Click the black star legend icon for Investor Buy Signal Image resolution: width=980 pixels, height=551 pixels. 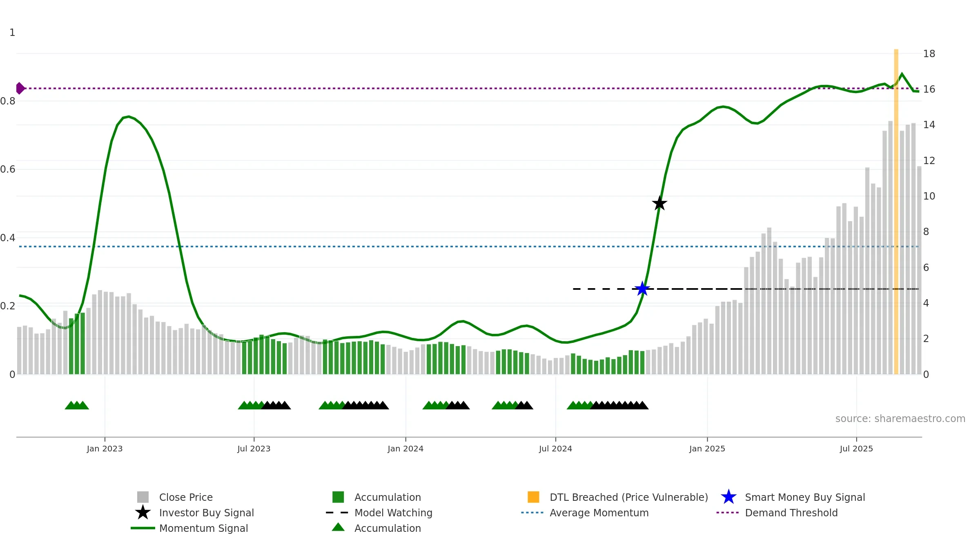[143, 513]
